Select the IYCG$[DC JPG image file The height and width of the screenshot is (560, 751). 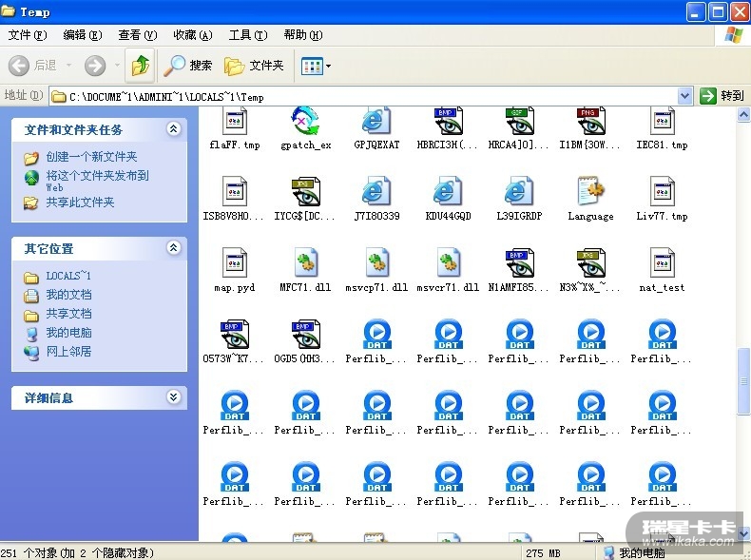pos(305,192)
